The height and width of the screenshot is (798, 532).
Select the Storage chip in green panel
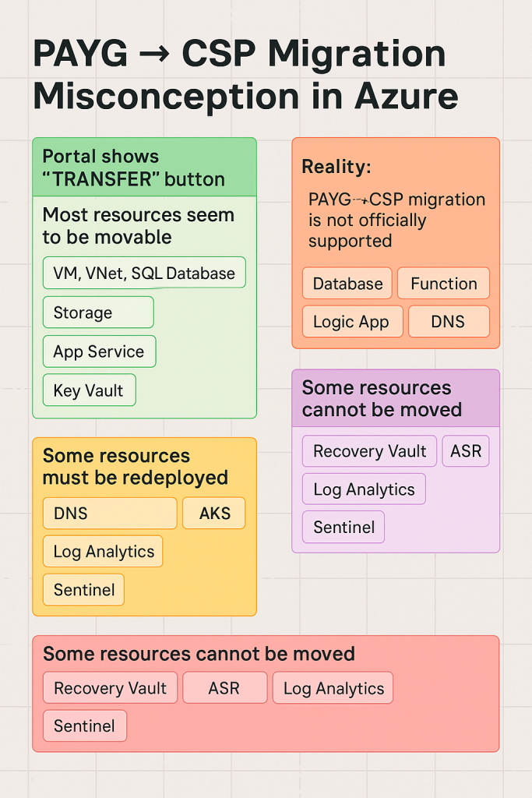[98, 312]
